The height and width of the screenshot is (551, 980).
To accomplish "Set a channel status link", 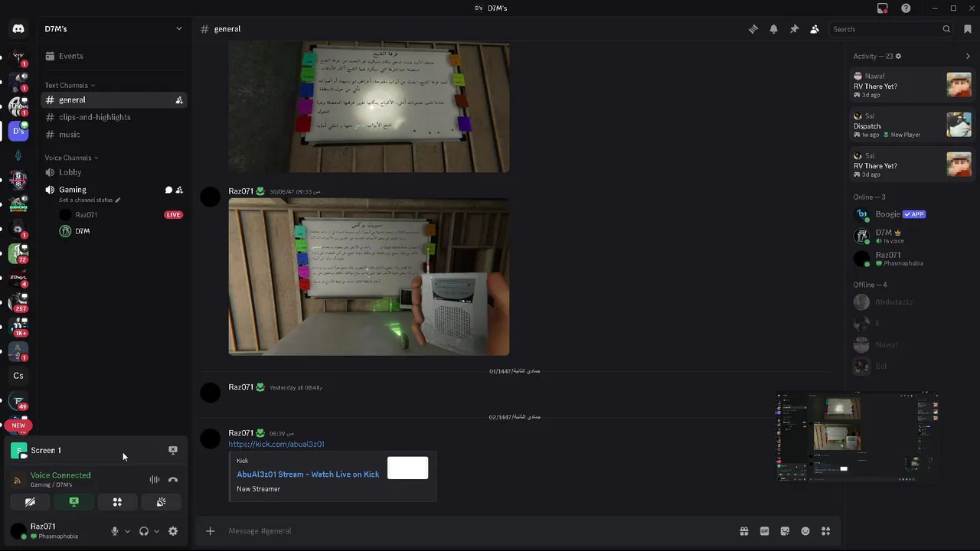I will tap(90, 201).
